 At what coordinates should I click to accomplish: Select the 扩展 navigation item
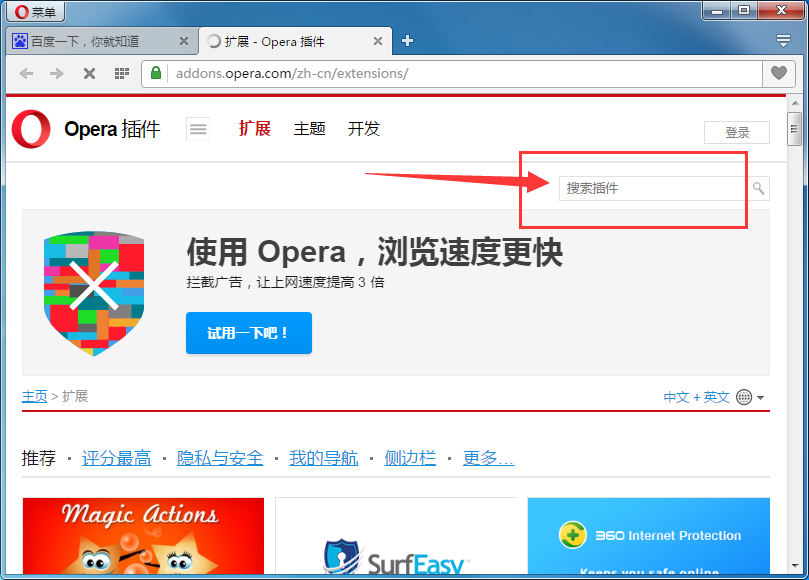[255, 128]
